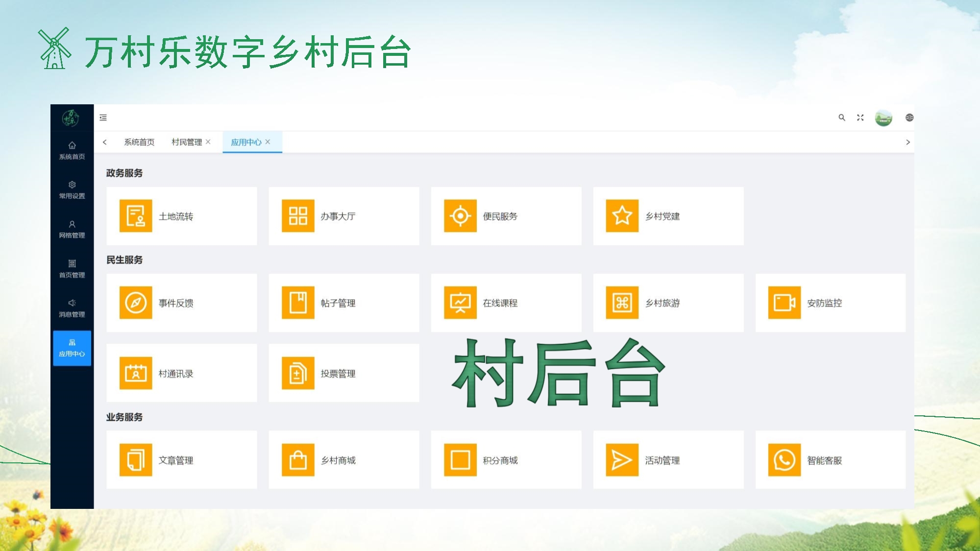Screen dimensions: 980x551
Task: Click the 乡村旅游 label
Action: (x=662, y=303)
